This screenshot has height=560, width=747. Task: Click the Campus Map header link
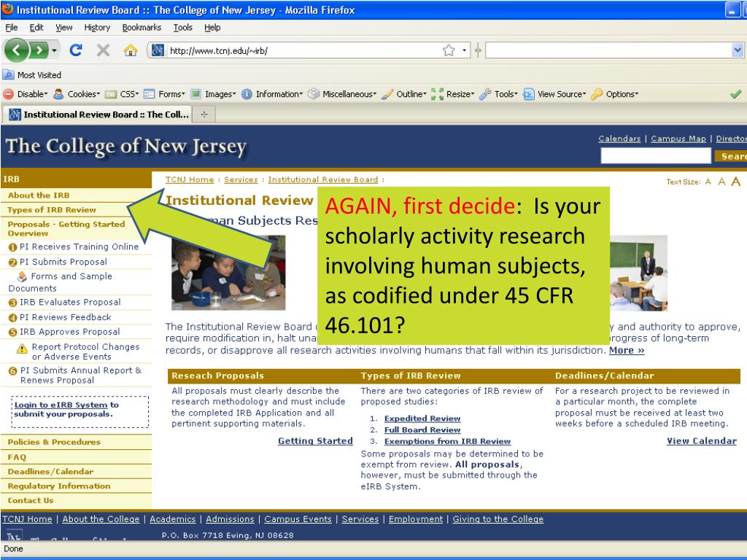click(678, 139)
